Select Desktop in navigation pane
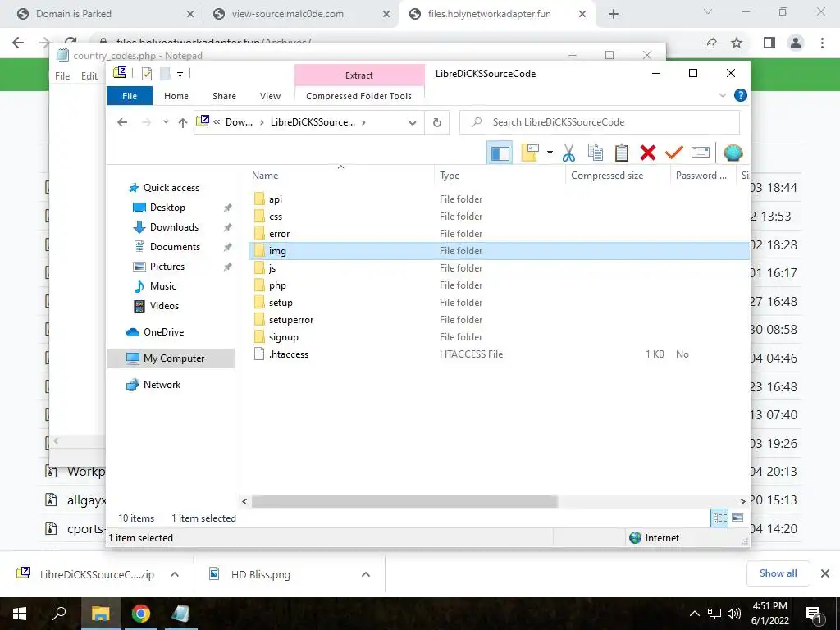 coord(167,208)
